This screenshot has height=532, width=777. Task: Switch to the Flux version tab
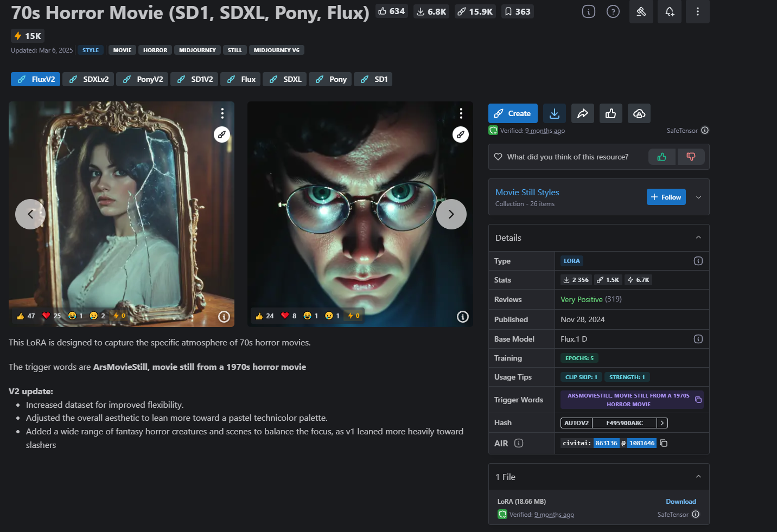[240, 79]
